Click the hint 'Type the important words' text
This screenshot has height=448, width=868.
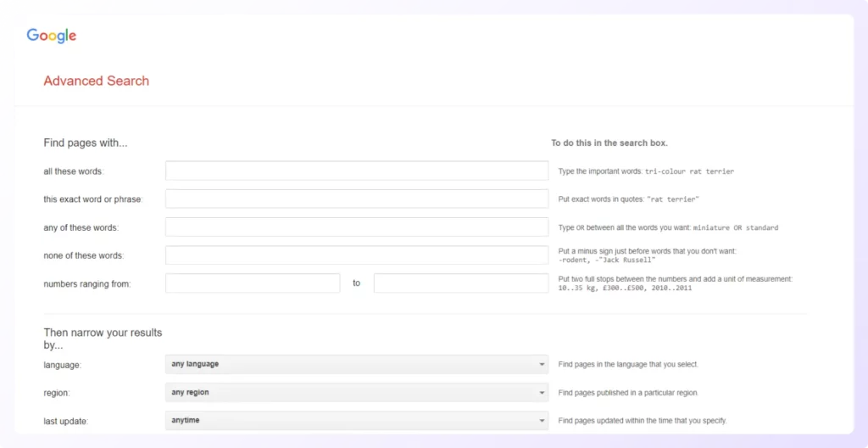646,171
